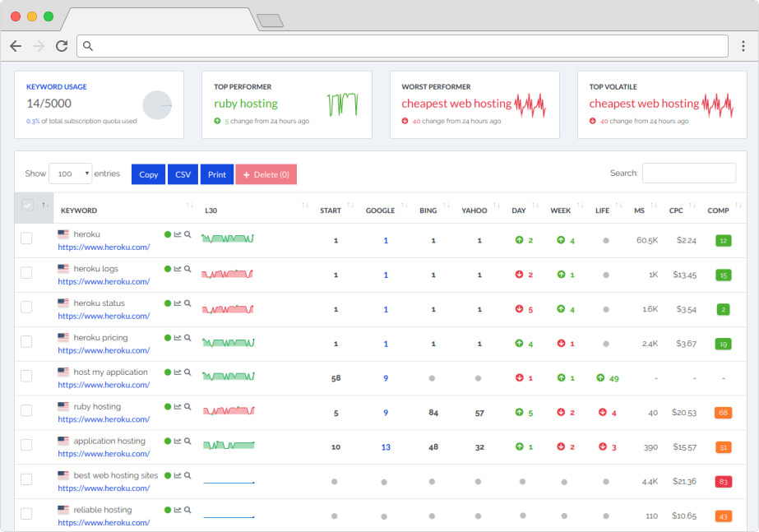
Task: Click the Print button
Action: (217, 174)
